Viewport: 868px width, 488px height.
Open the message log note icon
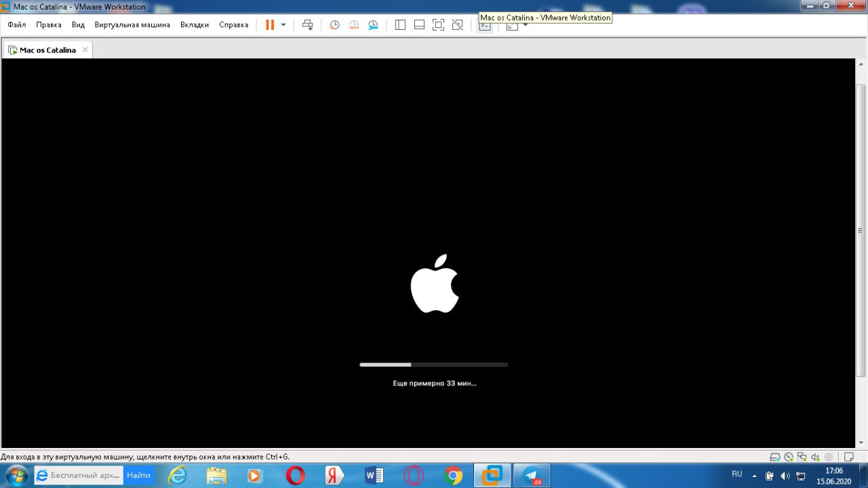click(x=849, y=457)
